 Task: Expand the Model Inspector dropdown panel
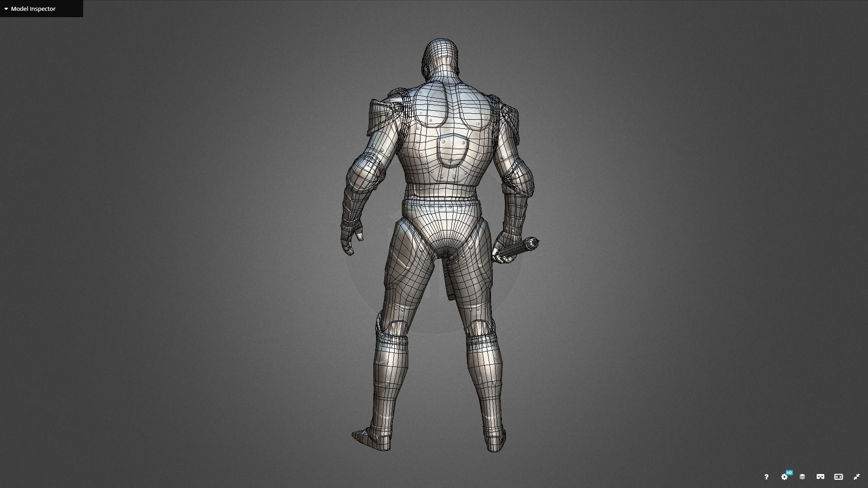(x=42, y=9)
